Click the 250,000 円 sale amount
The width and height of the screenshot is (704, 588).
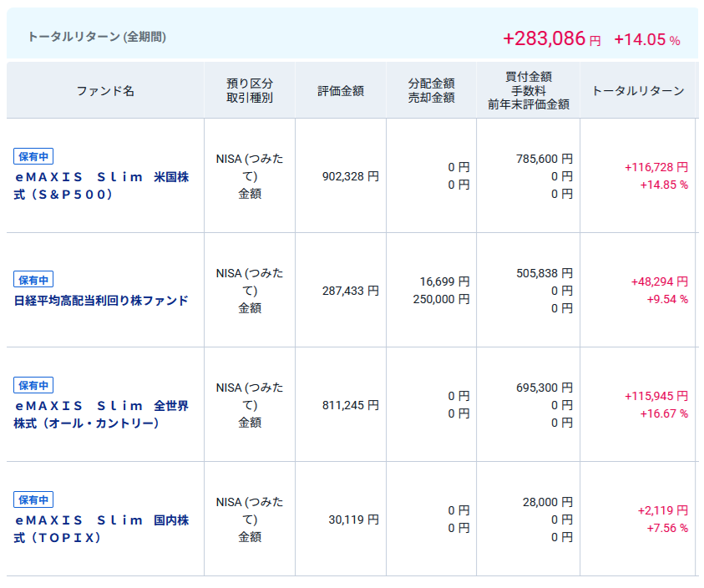(441, 299)
